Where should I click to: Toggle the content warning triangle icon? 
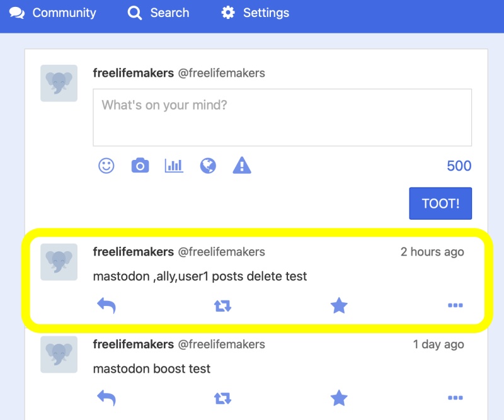click(x=242, y=166)
